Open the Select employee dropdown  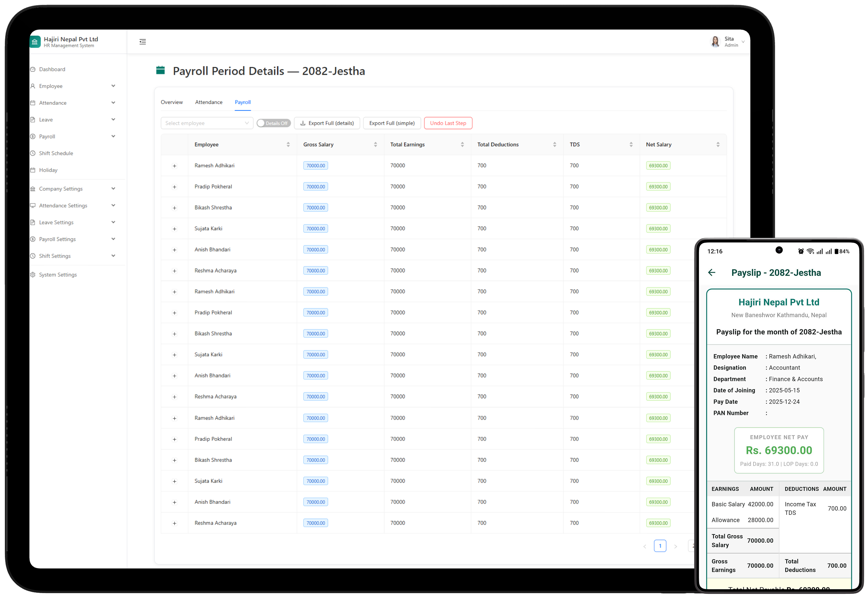coord(207,123)
